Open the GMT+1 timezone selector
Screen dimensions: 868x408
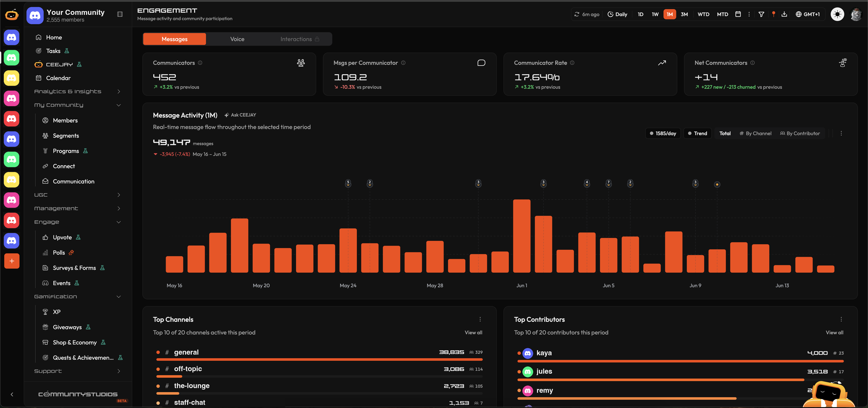click(x=808, y=14)
